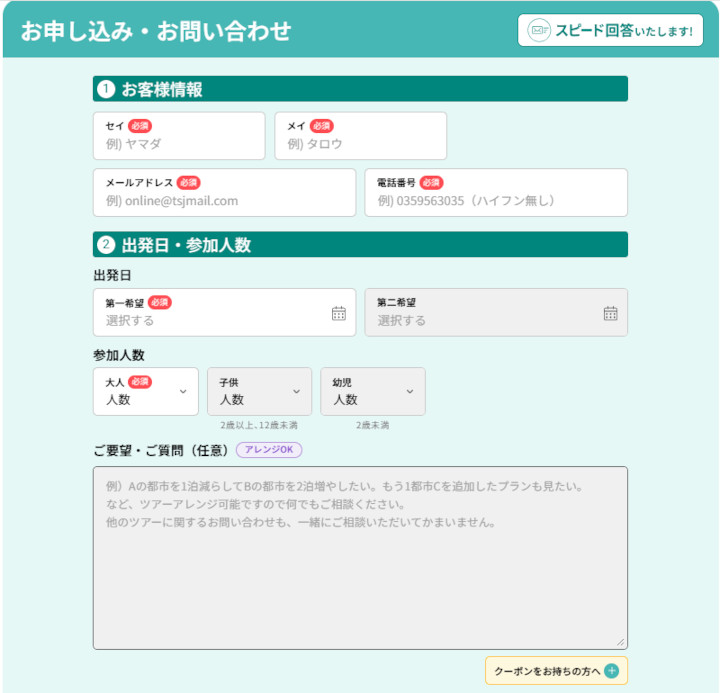Open the 大人 number of people dropdown
This screenshot has width=720, height=693.
(146, 391)
